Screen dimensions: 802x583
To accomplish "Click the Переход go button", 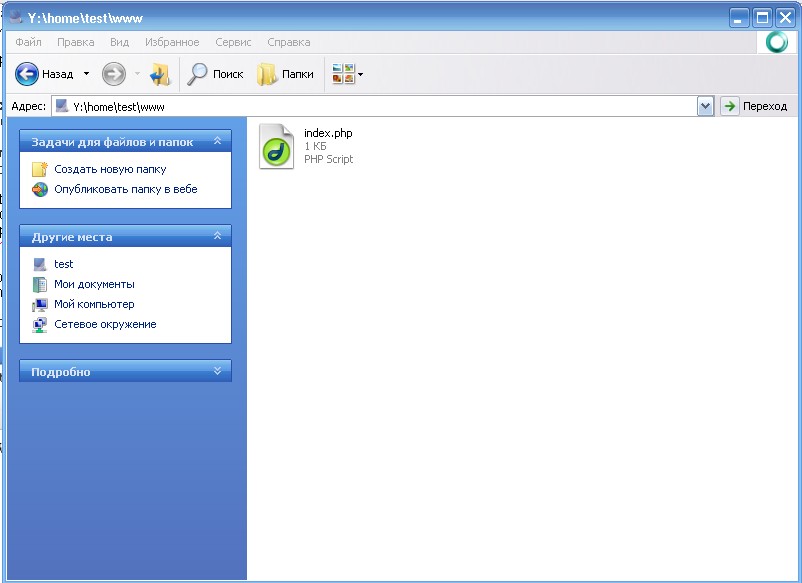I will pos(755,106).
